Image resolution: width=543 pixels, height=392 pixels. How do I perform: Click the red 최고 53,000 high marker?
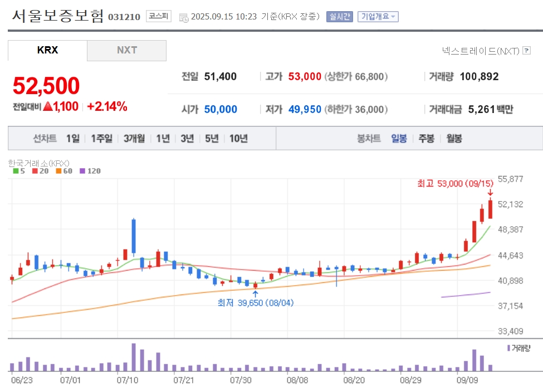(455, 183)
